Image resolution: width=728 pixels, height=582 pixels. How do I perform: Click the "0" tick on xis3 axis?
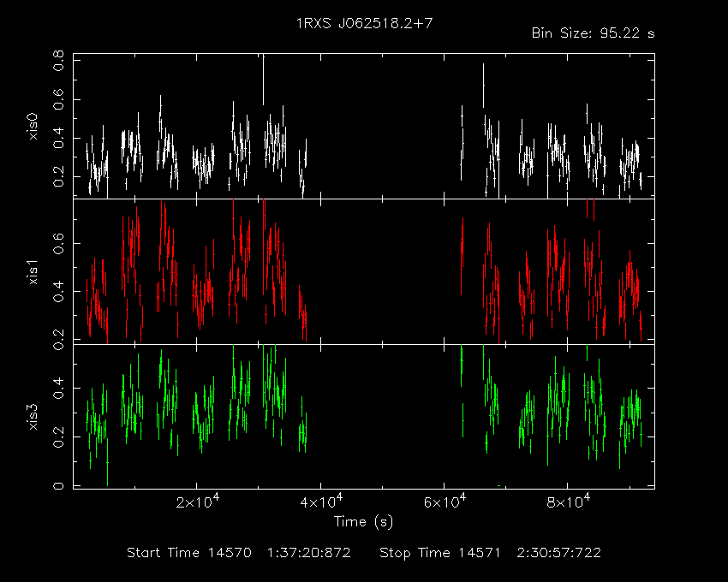(x=59, y=486)
